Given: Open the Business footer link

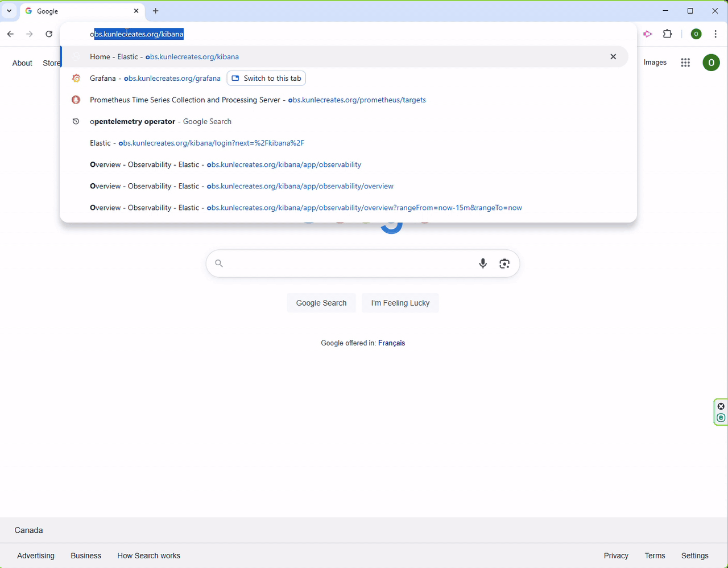Looking at the screenshot, I should 86,555.
